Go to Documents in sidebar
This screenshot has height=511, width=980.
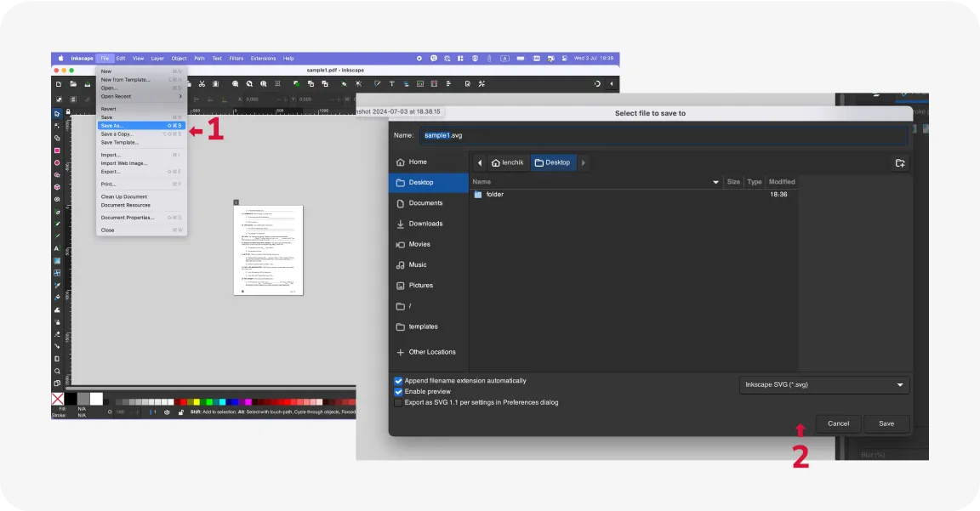point(428,203)
